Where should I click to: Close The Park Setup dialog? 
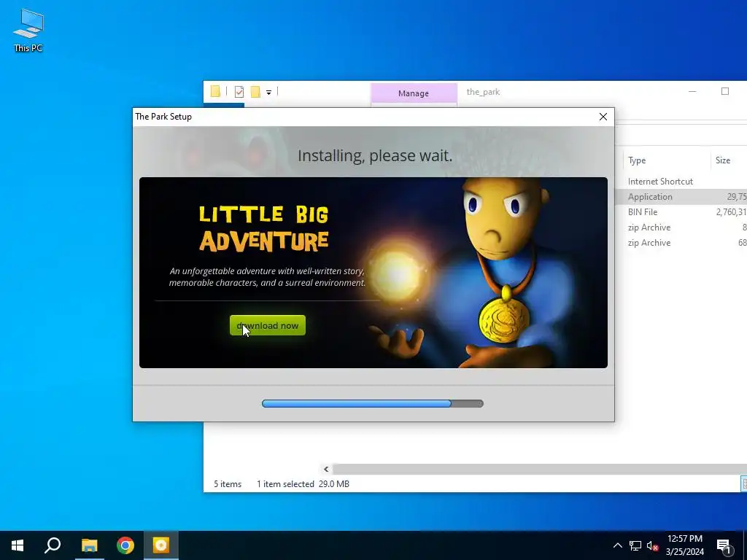pos(603,117)
